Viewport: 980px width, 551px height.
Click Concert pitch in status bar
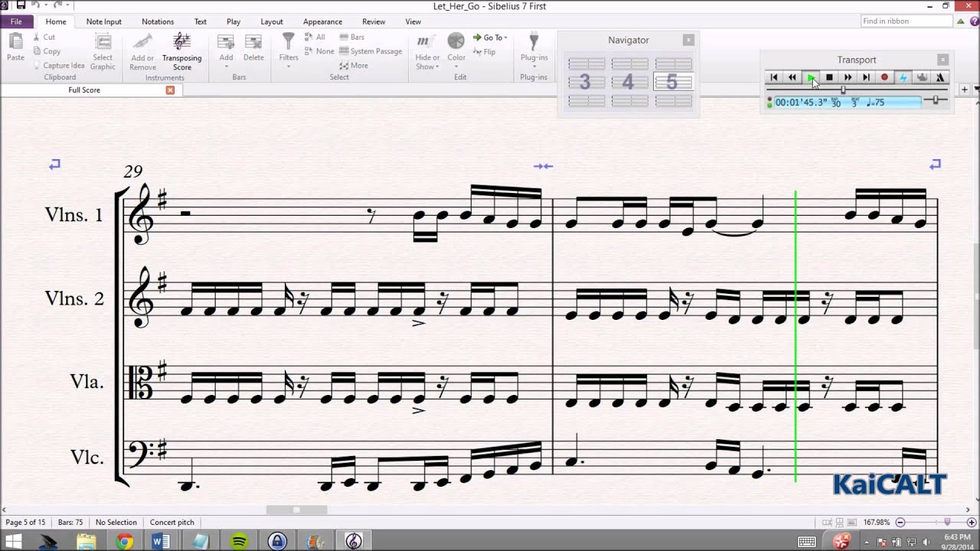(x=172, y=523)
